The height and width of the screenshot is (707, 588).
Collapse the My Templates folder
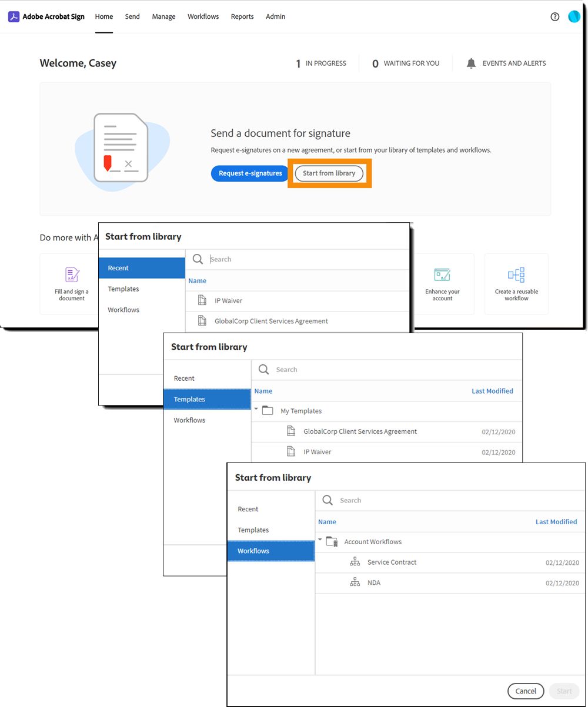[x=256, y=408]
